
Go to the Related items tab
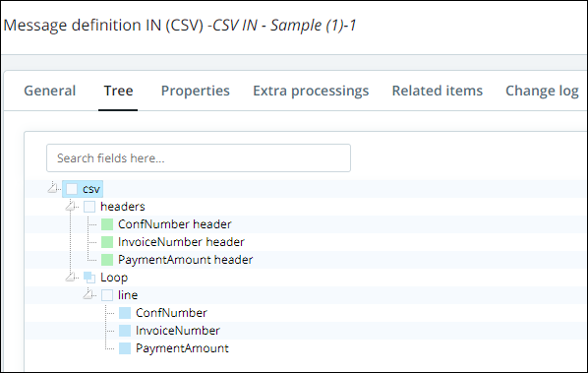click(438, 91)
